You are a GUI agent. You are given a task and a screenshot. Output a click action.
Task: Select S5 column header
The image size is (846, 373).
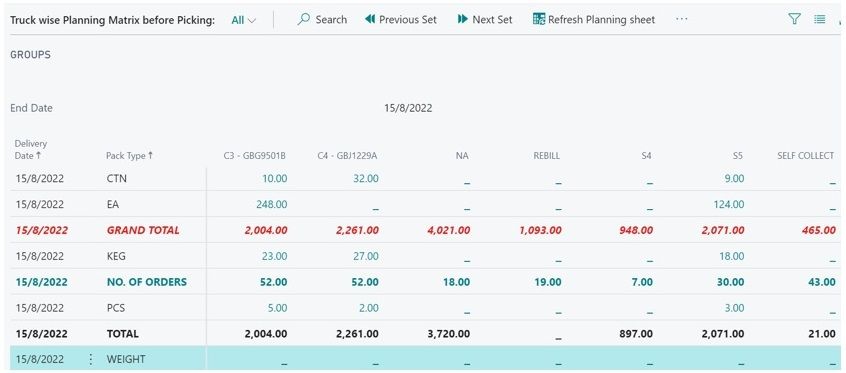738,155
